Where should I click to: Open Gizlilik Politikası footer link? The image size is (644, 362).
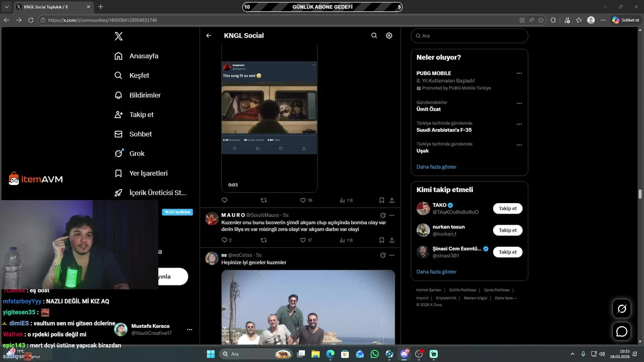click(x=462, y=290)
